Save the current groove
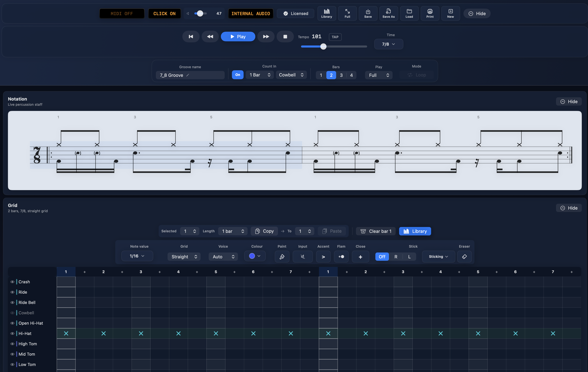The width and height of the screenshot is (588, 372). click(368, 13)
